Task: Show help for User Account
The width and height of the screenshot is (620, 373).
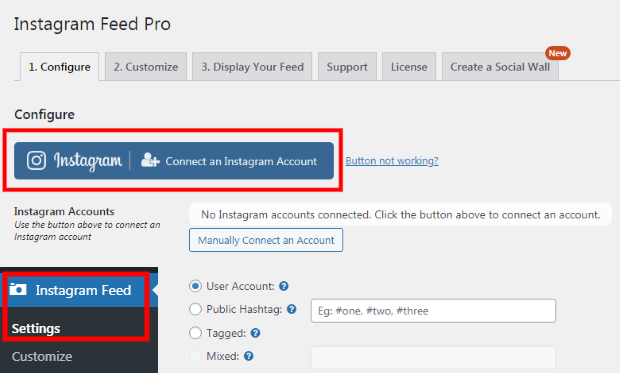Action: (284, 286)
